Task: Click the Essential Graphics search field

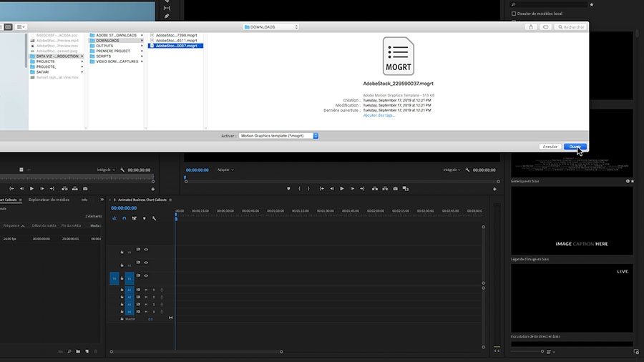Action: point(548,4)
